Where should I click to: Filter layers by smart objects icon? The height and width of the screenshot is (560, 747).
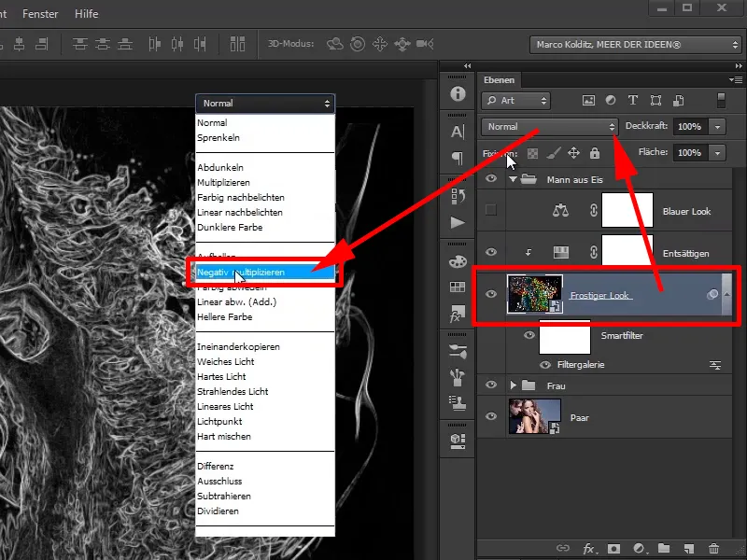tap(679, 100)
